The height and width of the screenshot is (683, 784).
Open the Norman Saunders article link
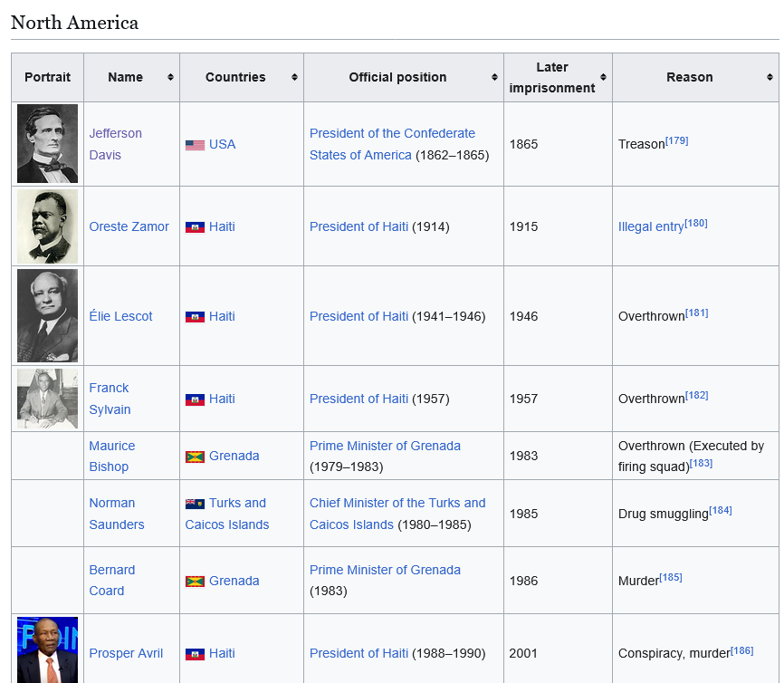point(117,514)
